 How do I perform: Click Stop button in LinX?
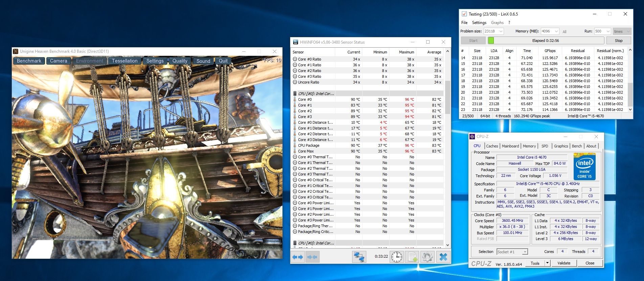pyautogui.click(x=618, y=41)
